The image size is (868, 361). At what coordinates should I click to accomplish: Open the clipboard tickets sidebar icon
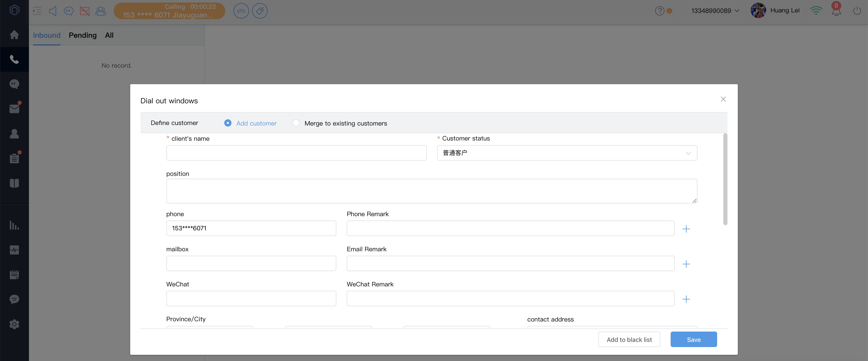pyautogui.click(x=14, y=158)
